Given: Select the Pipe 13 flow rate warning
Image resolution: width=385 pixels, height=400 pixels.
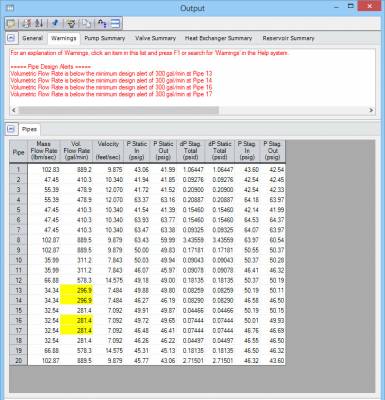Looking at the screenshot, I should [x=111, y=74].
